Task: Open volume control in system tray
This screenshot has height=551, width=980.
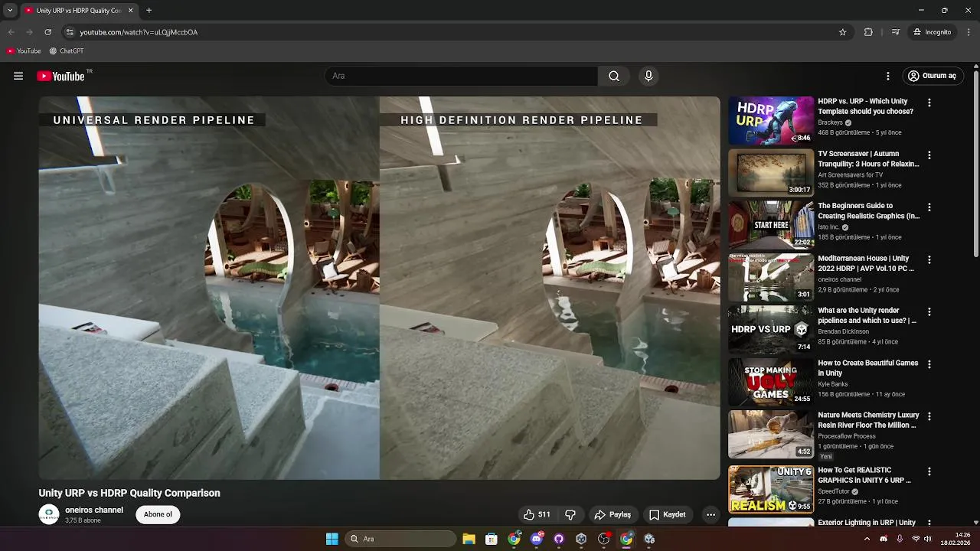Action: [928, 539]
